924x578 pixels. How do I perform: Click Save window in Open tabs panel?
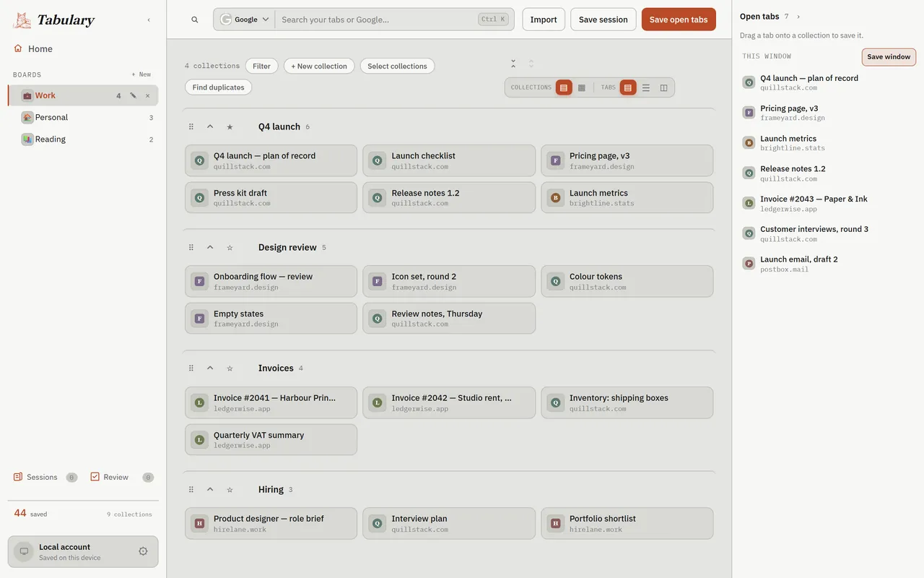coord(889,57)
